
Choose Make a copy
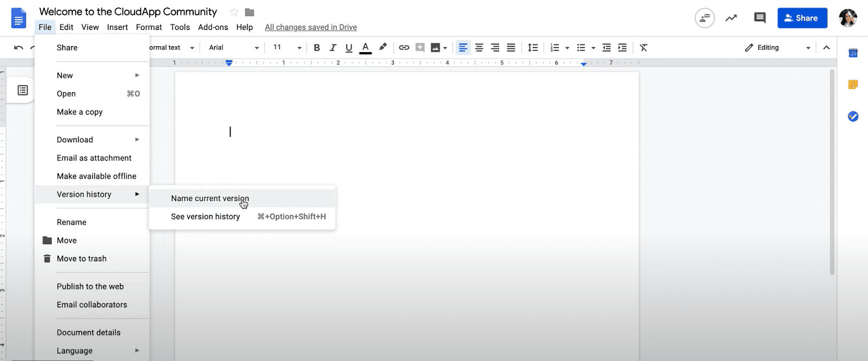[92, 112]
